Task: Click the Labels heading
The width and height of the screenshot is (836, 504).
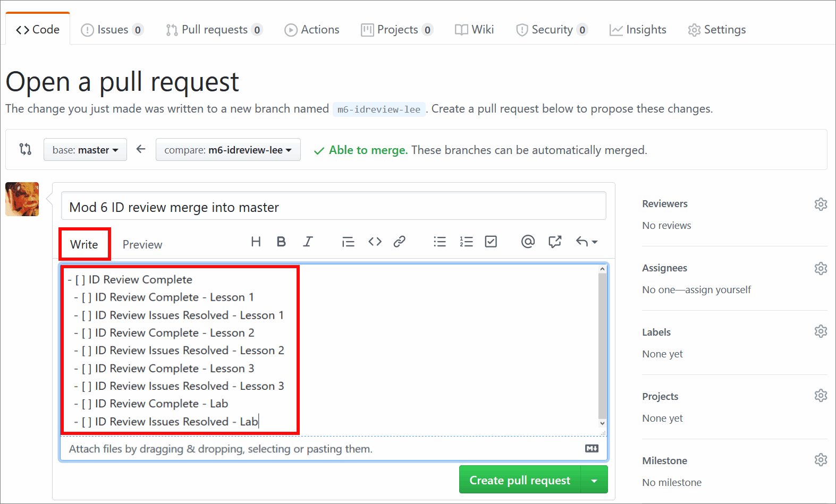Action: tap(656, 332)
